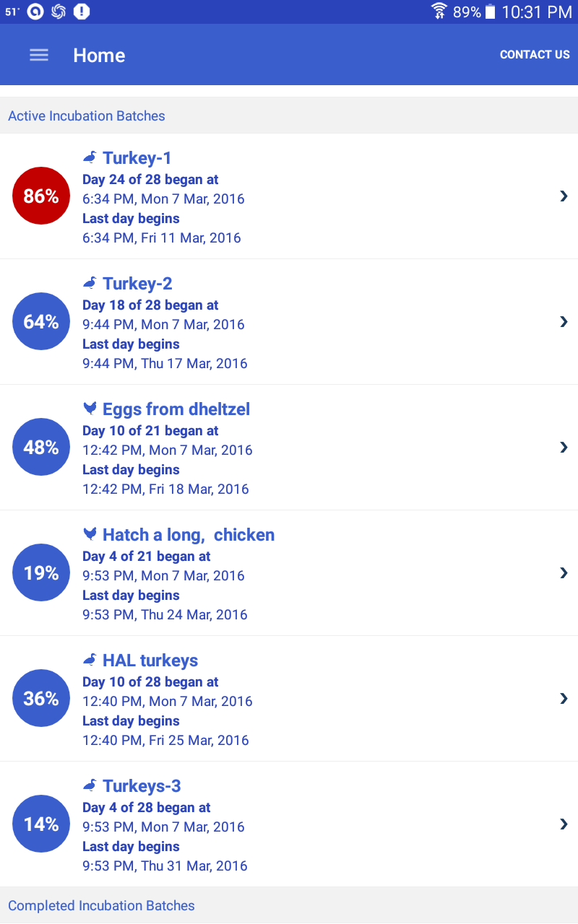Select the Active Incubation Batches header
Image resolution: width=578 pixels, height=924 pixels.
(87, 116)
